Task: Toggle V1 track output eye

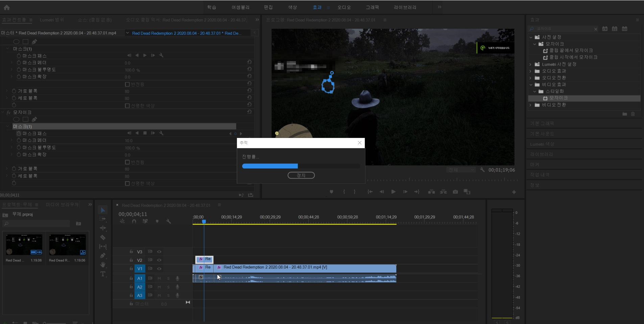Action: pyautogui.click(x=159, y=269)
